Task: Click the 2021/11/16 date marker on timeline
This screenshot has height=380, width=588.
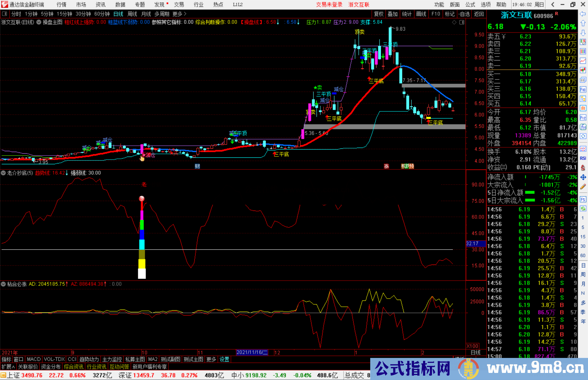Action: point(252,352)
